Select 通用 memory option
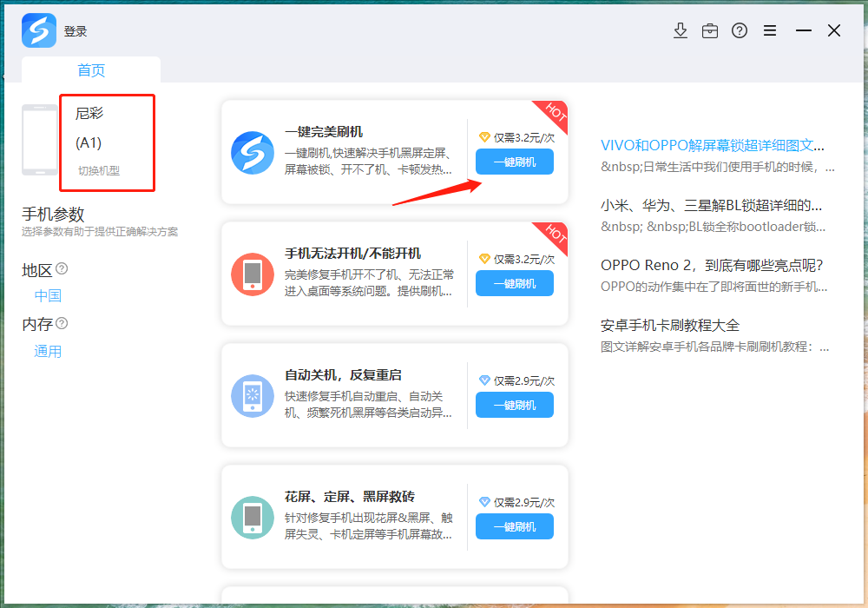868x608 pixels. [48, 352]
